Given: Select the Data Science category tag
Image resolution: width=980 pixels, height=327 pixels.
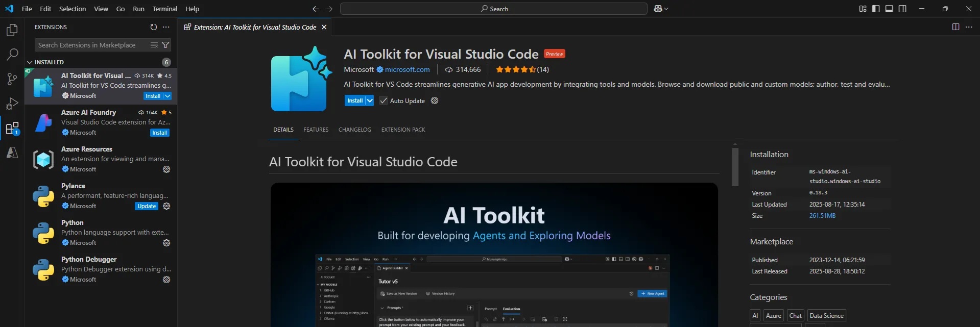Looking at the screenshot, I should [x=826, y=316].
